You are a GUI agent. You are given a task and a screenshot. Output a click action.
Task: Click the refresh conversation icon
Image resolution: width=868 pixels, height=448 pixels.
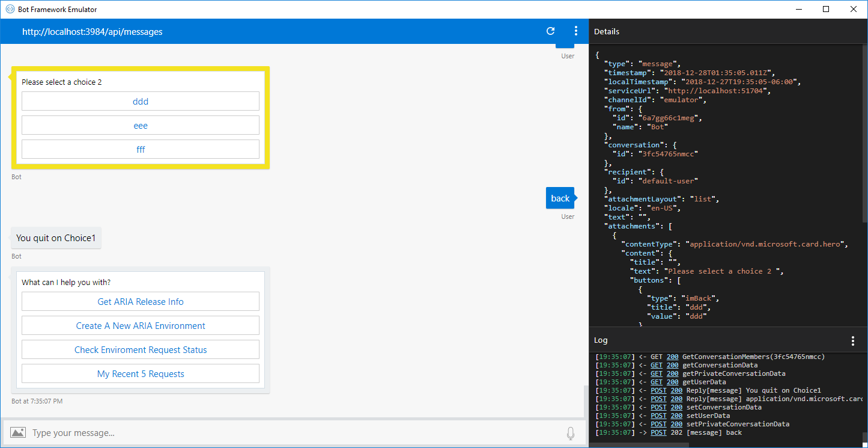coord(550,31)
